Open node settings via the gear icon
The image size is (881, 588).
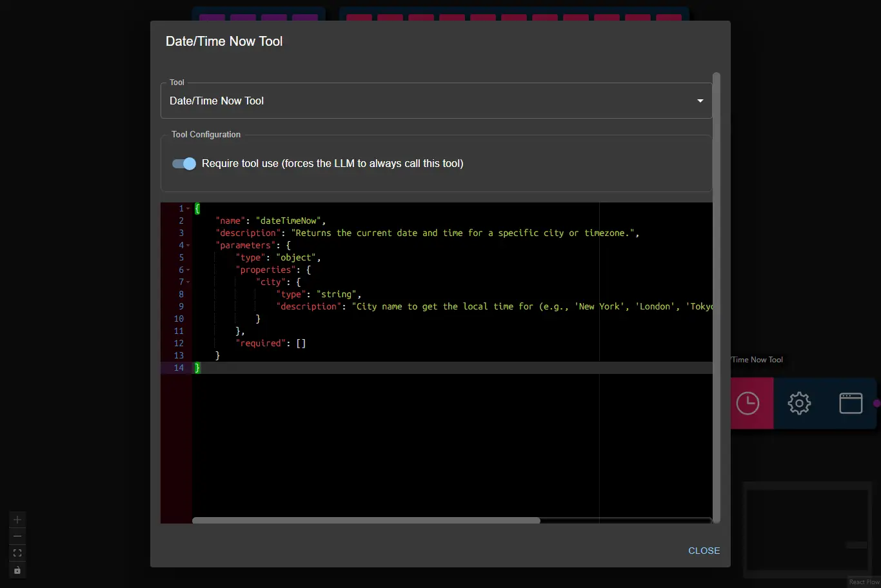[799, 404]
